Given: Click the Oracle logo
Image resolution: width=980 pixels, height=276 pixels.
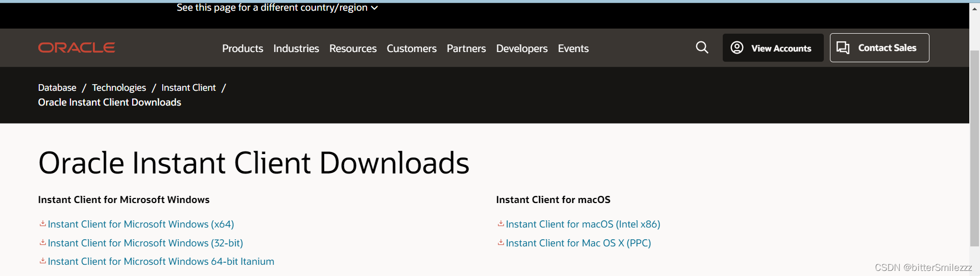Looking at the screenshot, I should pos(77,47).
